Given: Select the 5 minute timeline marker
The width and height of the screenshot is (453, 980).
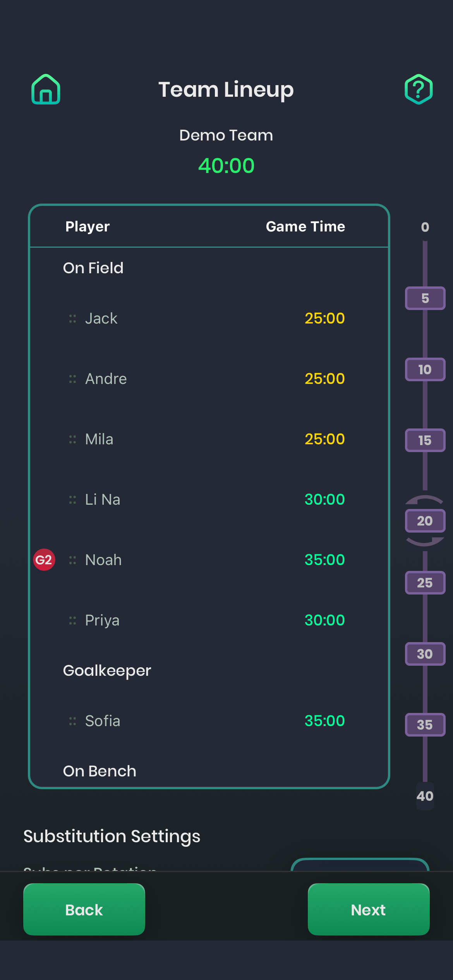Looking at the screenshot, I should pyautogui.click(x=425, y=298).
